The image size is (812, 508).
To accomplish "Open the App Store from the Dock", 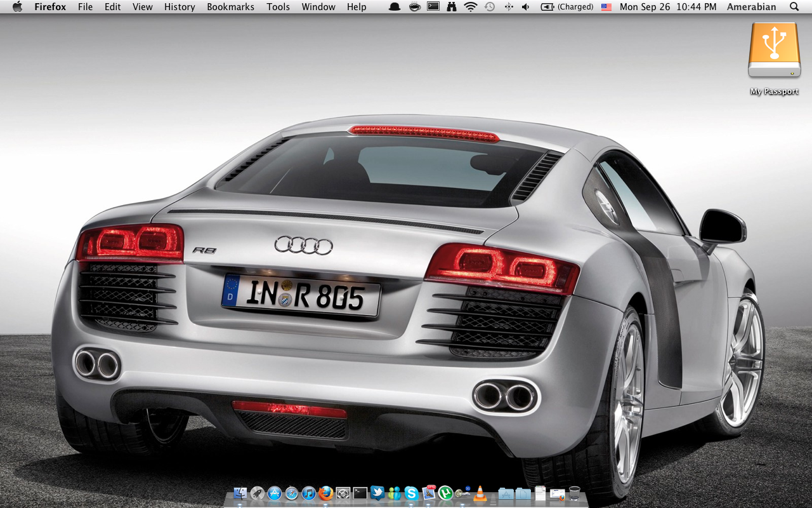I will click(x=275, y=493).
